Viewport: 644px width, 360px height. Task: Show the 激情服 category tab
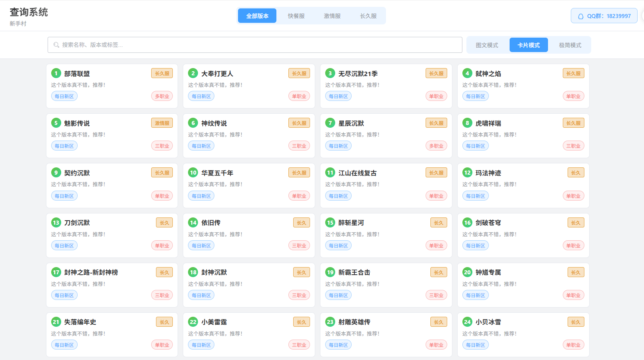[332, 16]
